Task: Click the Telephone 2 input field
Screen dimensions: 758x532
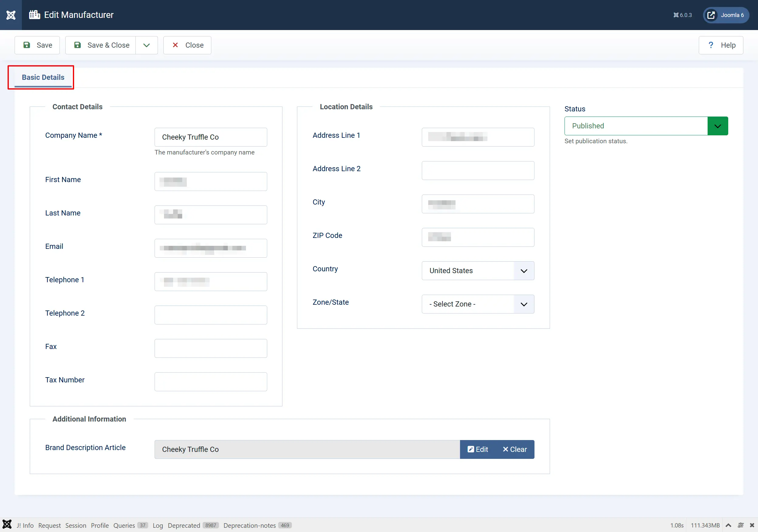Action: coord(211,315)
